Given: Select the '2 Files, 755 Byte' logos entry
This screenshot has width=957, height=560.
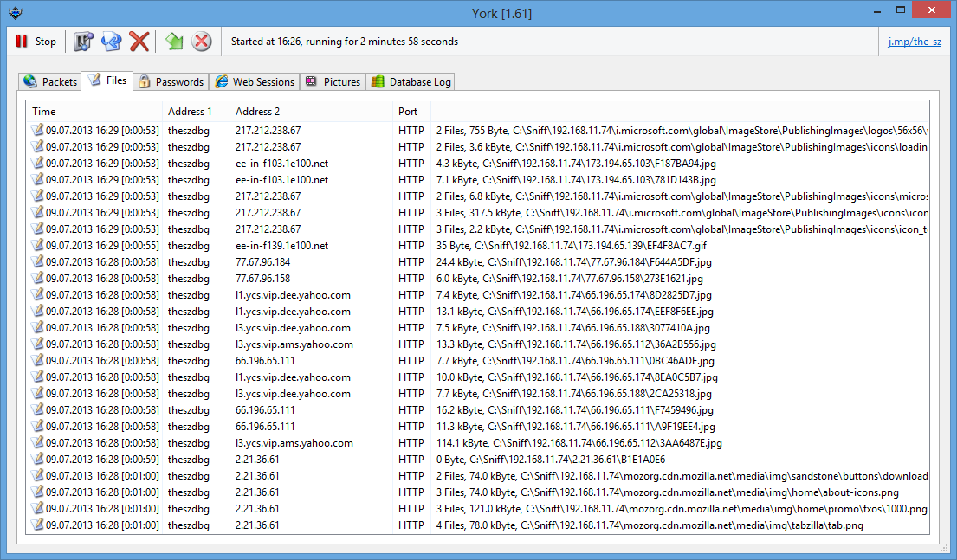Looking at the screenshot, I should [478, 131].
